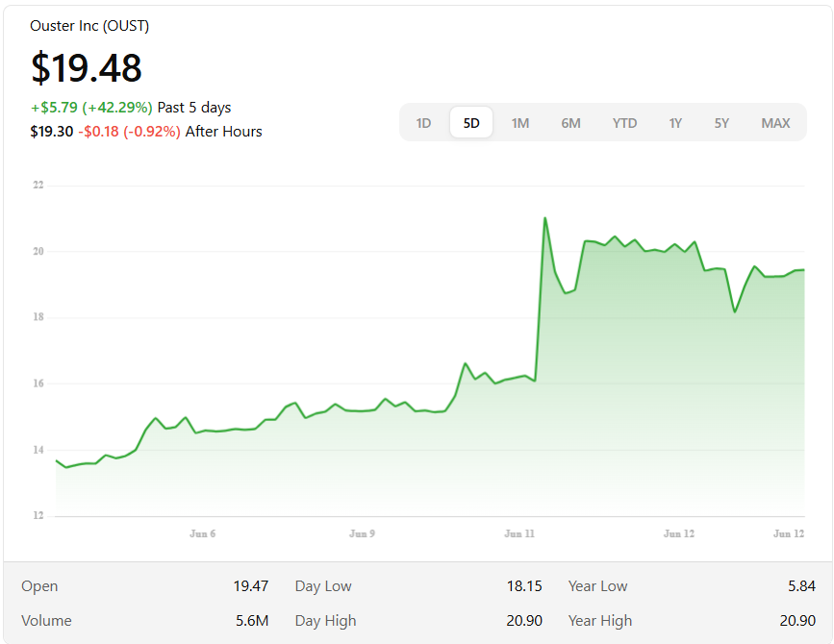Click the Ouster Inc (OUST) title
Image resolution: width=834 pixels, height=644 pixels.
[x=89, y=26]
